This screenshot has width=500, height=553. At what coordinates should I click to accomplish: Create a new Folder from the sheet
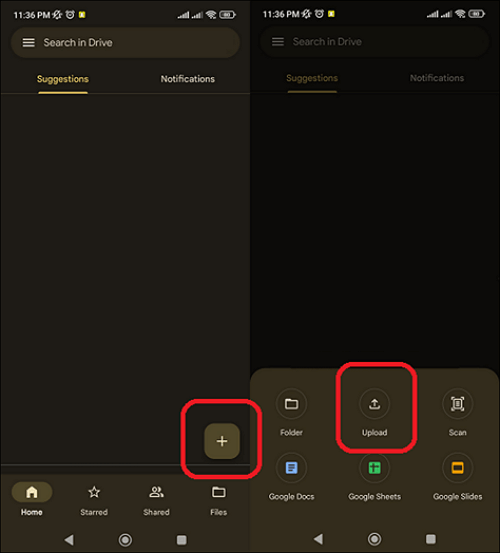click(x=291, y=412)
